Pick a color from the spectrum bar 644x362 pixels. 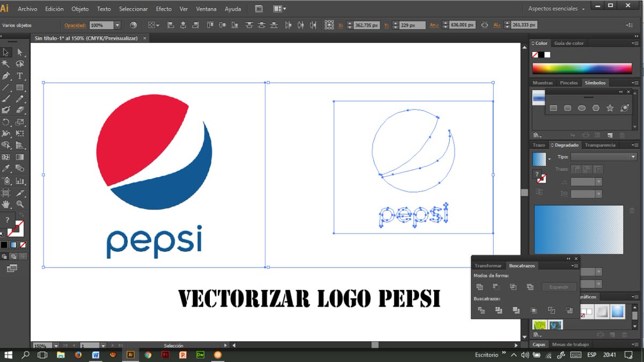[x=582, y=68]
